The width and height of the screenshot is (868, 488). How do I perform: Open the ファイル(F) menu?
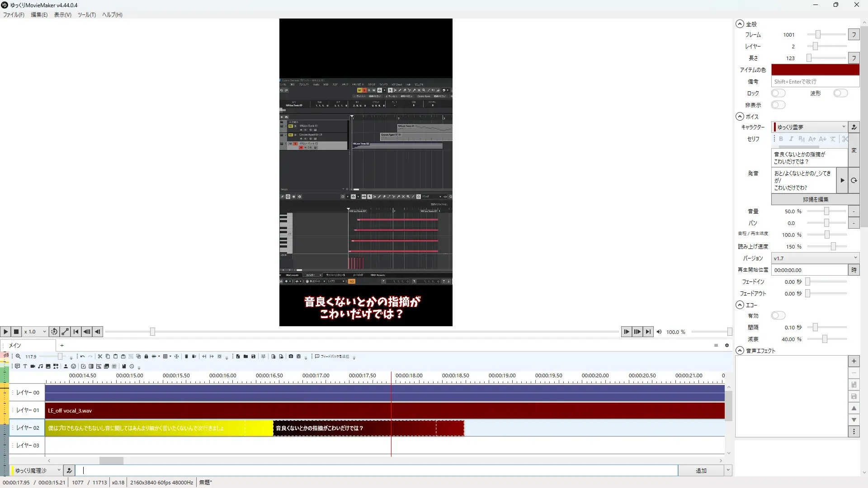pyautogui.click(x=14, y=14)
